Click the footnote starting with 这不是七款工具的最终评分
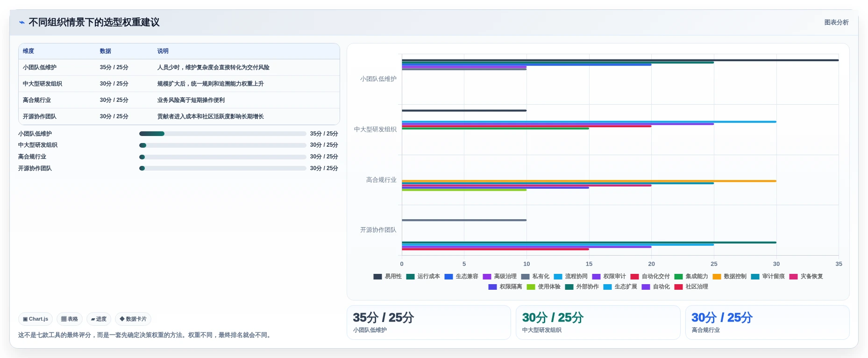Screen dimensions: 868x358 [x=145, y=335]
